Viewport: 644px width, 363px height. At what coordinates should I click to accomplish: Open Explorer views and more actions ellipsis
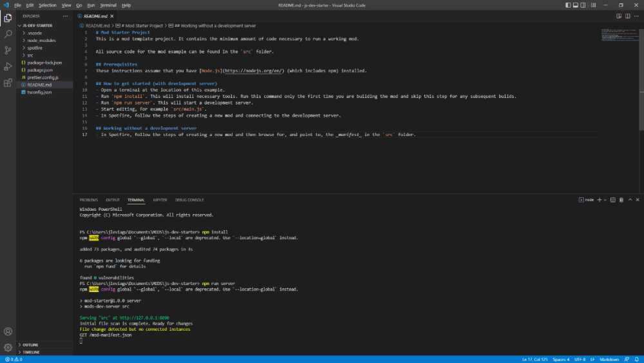[x=65, y=16]
